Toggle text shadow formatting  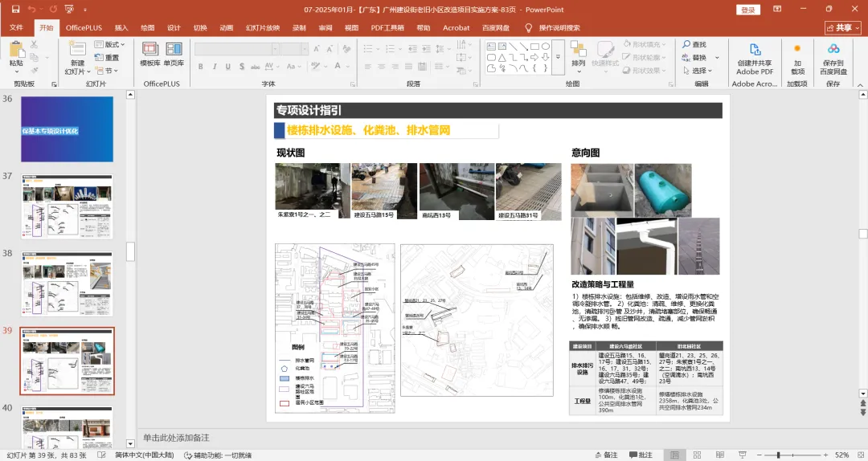coord(242,67)
